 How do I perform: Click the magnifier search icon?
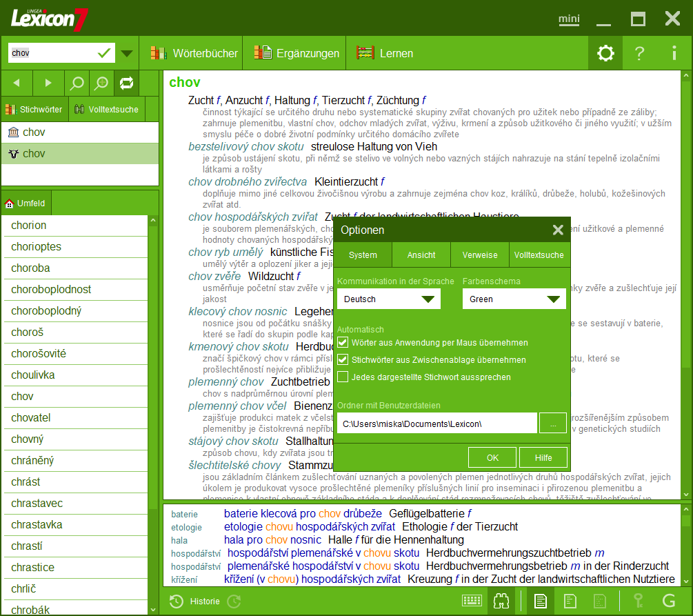[x=77, y=83]
